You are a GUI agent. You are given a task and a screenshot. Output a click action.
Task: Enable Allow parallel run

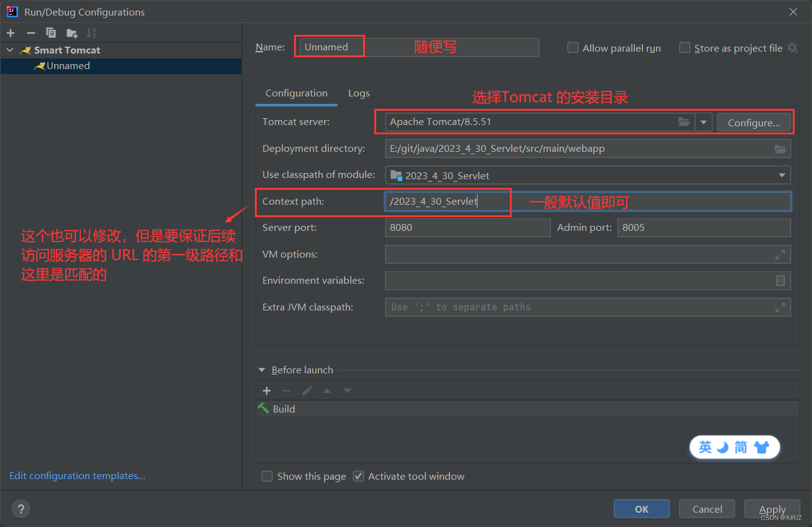point(573,48)
